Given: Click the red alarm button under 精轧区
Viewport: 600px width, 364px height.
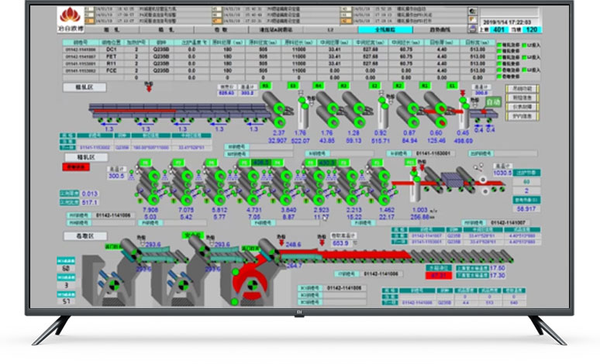Looking at the screenshot, I should pos(76,167).
